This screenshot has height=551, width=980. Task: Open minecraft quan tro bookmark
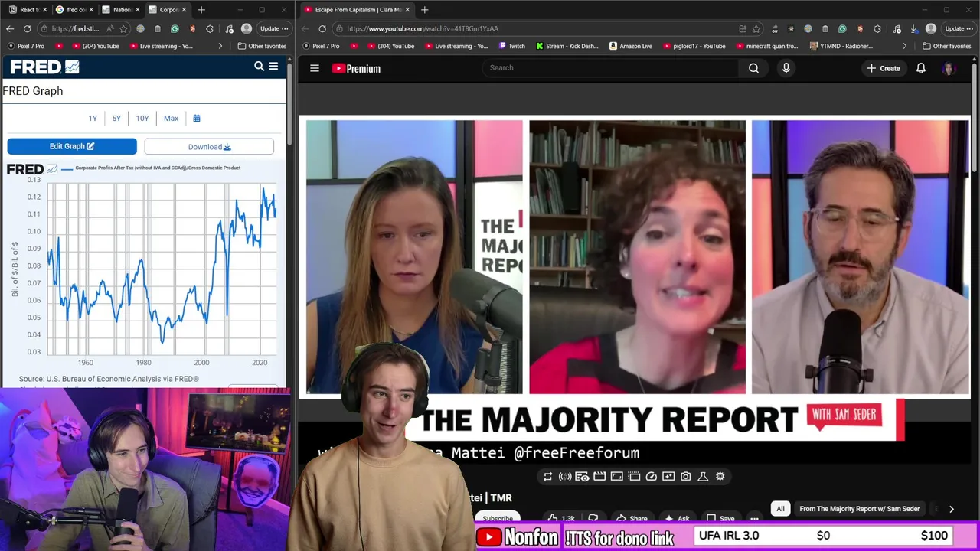(x=766, y=46)
